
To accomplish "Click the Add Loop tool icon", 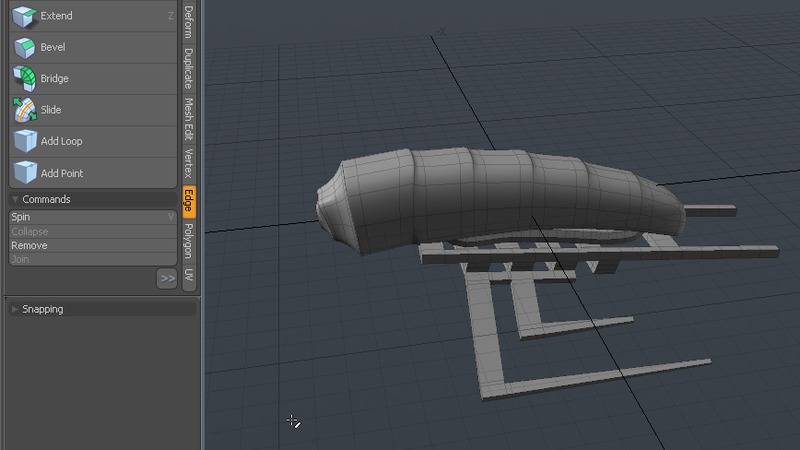I will coord(25,141).
